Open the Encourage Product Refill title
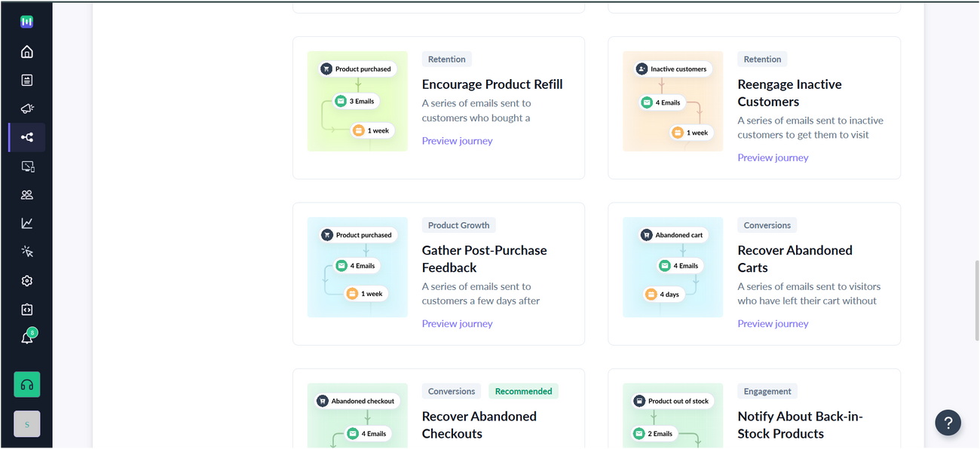Viewport: 980px width, 449px height. [x=492, y=84]
